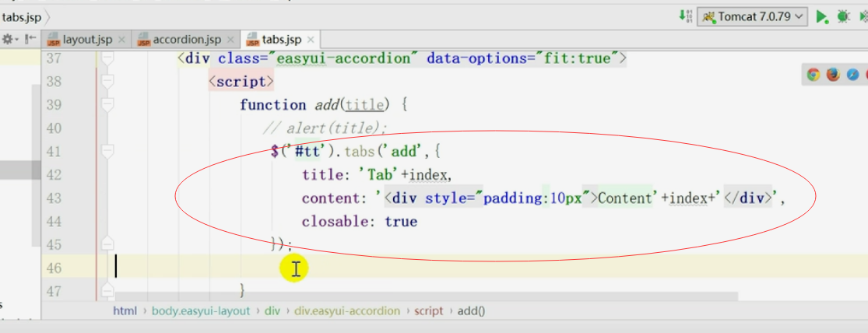
Task: Click line number 40 in the gutter
Action: (54, 128)
